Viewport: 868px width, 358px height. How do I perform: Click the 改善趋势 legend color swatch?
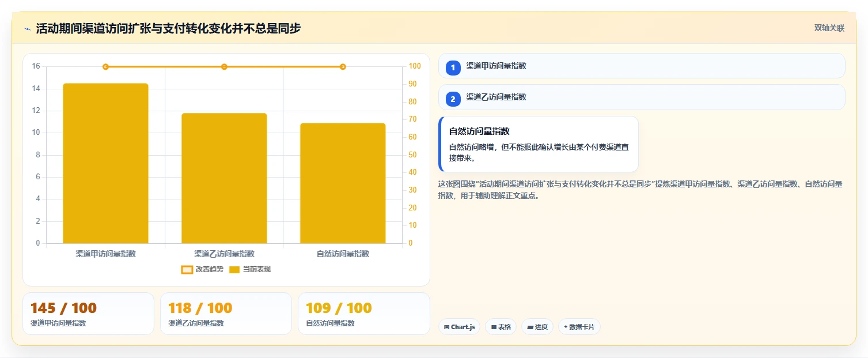pyautogui.click(x=187, y=270)
